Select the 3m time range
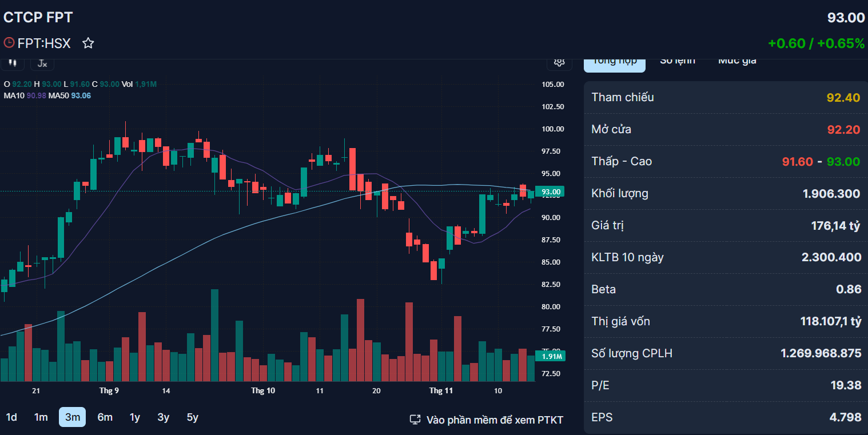 point(73,417)
